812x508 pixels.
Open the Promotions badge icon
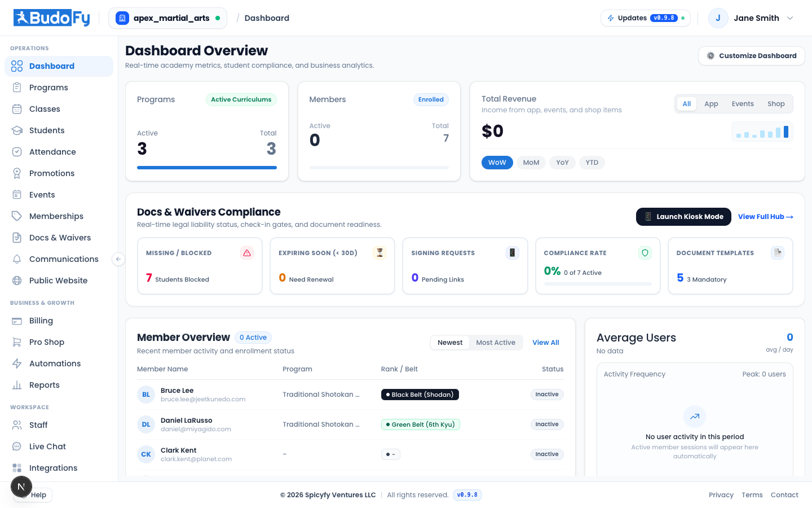[17, 173]
